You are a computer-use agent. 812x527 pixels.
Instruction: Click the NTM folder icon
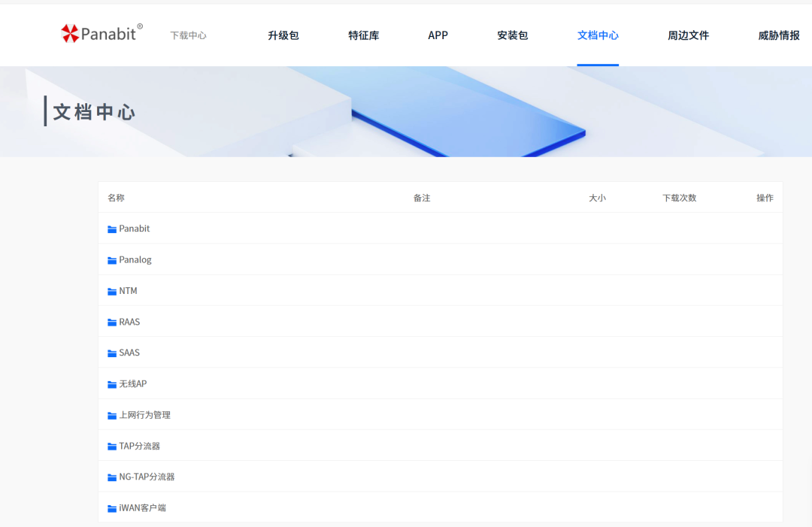pyautogui.click(x=111, y=291)
